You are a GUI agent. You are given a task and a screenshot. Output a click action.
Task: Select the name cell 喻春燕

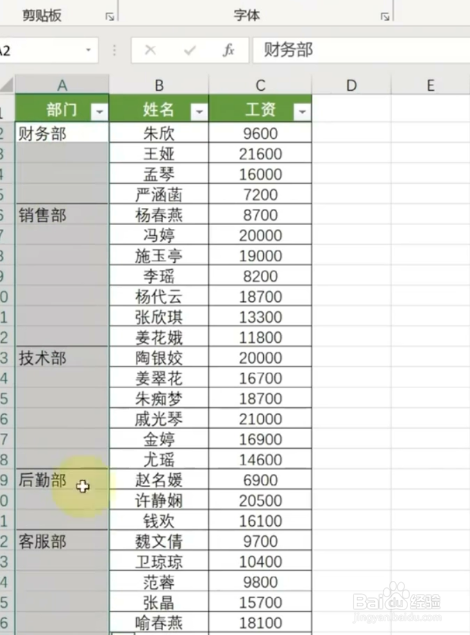click(x=159, y=622)
